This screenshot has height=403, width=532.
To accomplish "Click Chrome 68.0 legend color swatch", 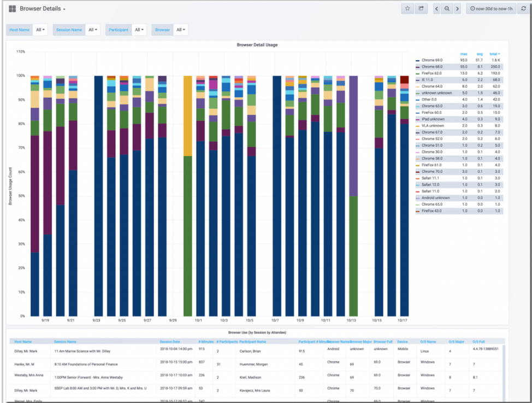I will [417, 67].
